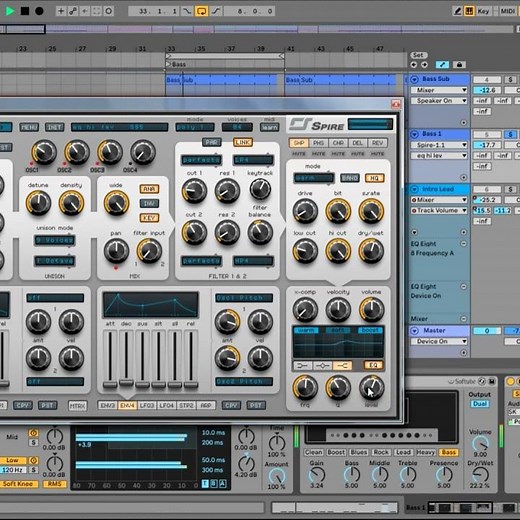The height and width of the screenshot is (520, 520).
Task: Select CHR effect tab in Spire
Action: (338, 143)
